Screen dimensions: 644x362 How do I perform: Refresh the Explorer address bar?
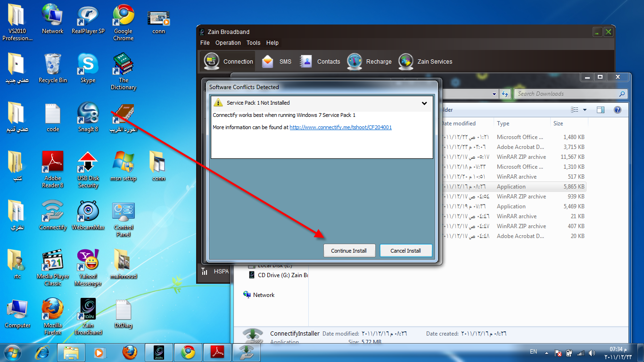[505, 94]
